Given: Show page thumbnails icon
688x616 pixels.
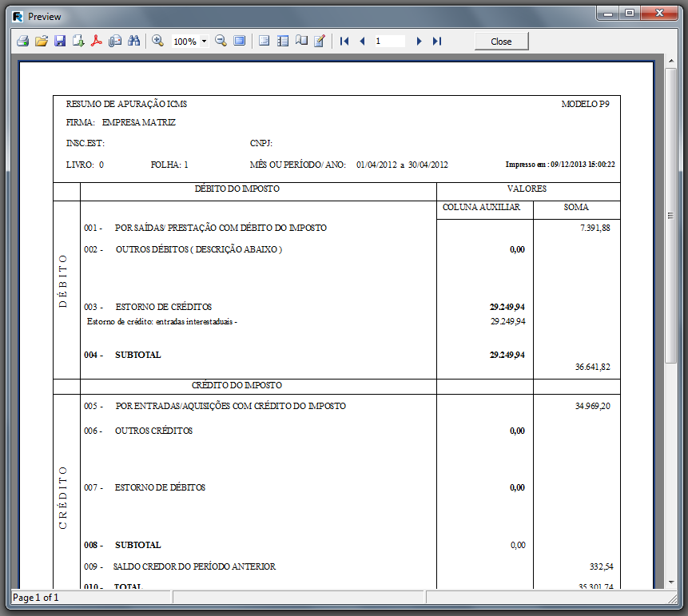Looking at the screenshot, I should pos(283,42).
